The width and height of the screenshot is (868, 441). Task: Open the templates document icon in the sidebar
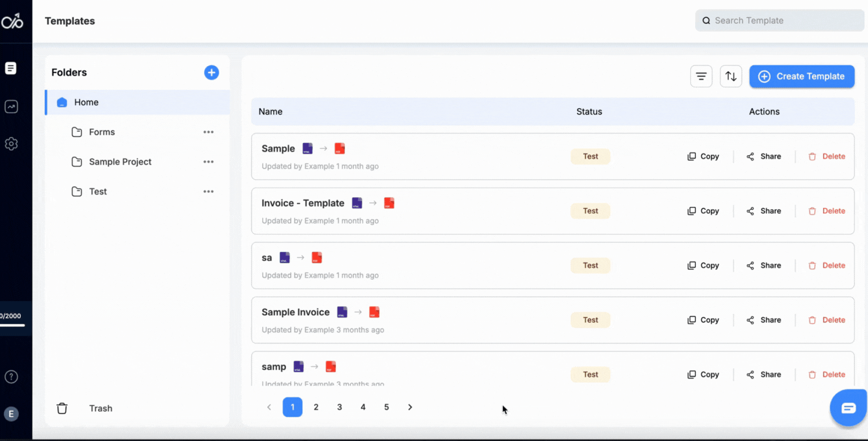pos(11,68)
